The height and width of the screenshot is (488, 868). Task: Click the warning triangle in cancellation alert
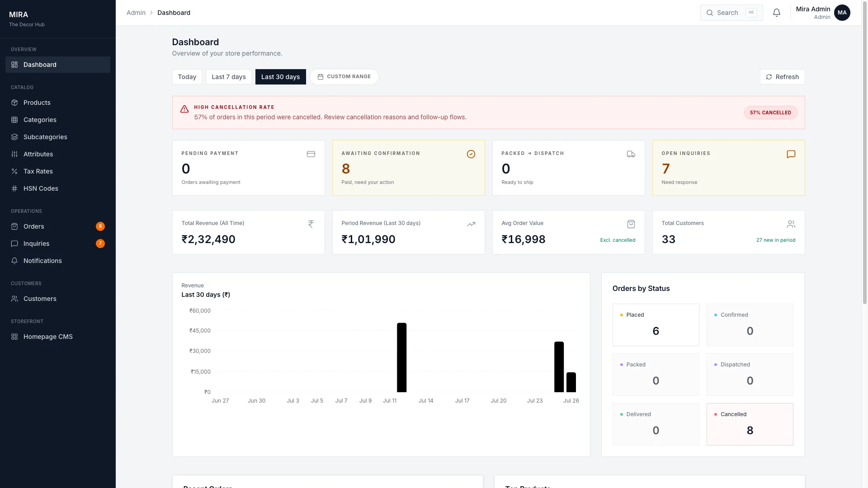point(184,109)
